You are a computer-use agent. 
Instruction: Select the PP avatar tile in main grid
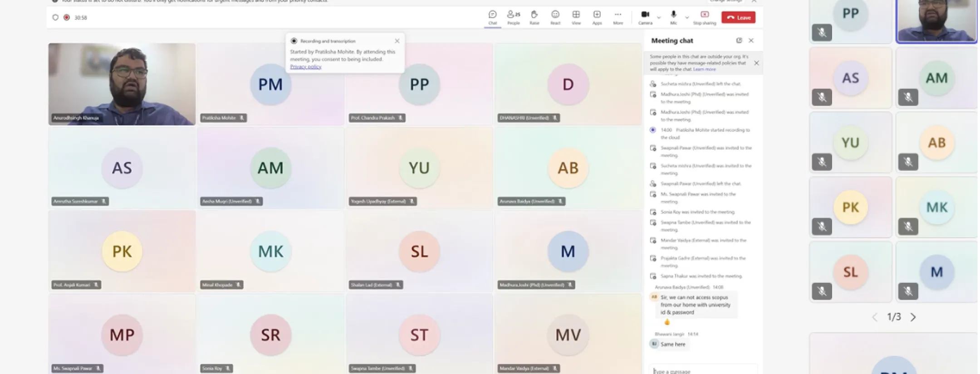point(419,84)
